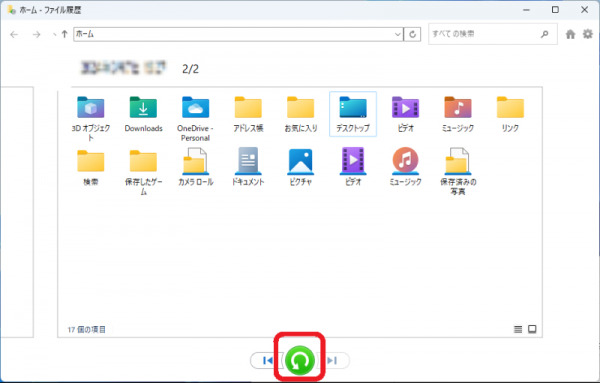Select the ドキュメント library icon
This screenshot has height=383, width=600.
248,167
